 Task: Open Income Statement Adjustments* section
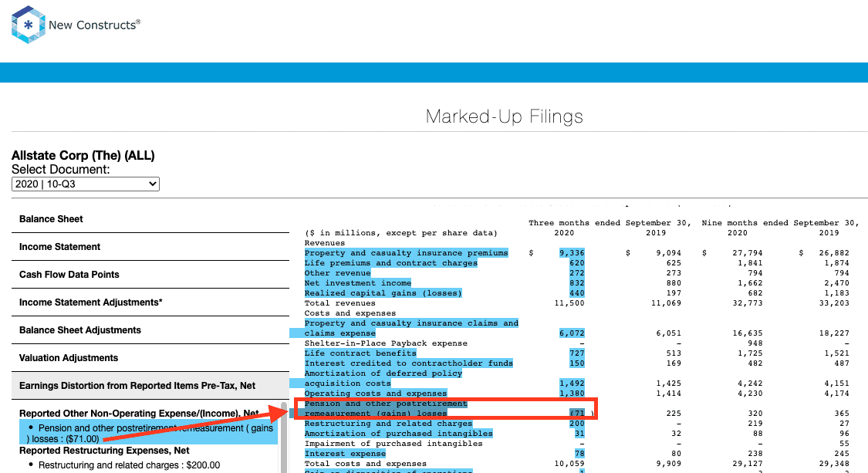point(150,302)
